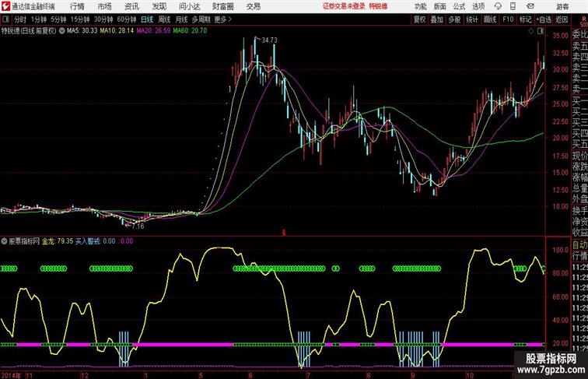Viewport: 588px width, 379px height.
Task: Toggle the left side panel icon
Action: (5, 19)
